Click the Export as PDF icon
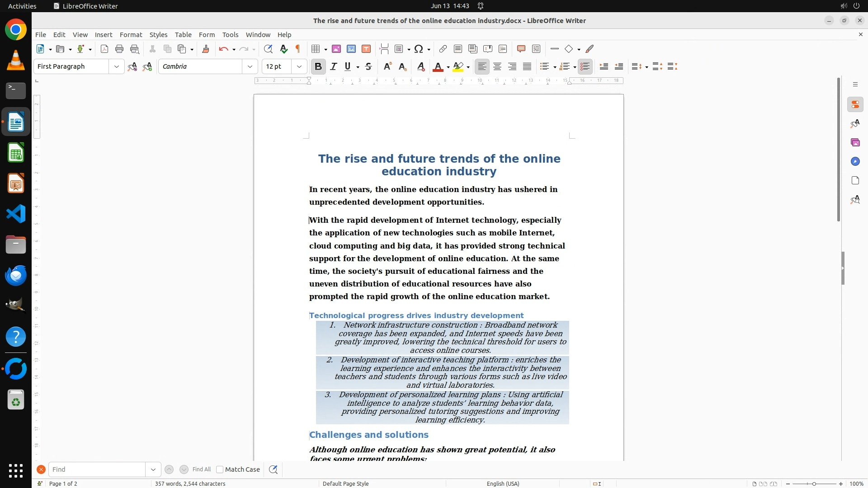 point(104,49)
